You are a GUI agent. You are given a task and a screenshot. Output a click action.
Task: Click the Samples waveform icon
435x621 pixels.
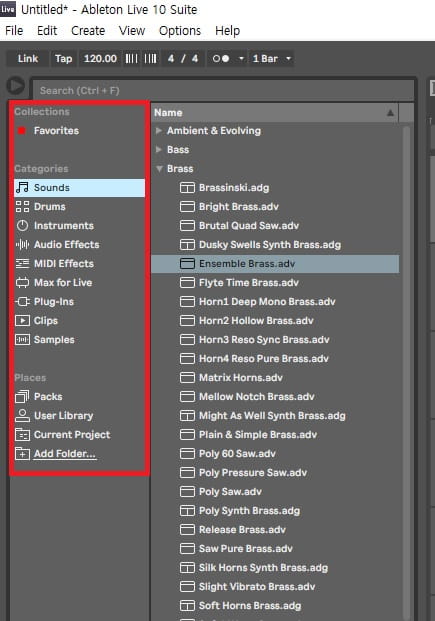[x=22, y=339]
